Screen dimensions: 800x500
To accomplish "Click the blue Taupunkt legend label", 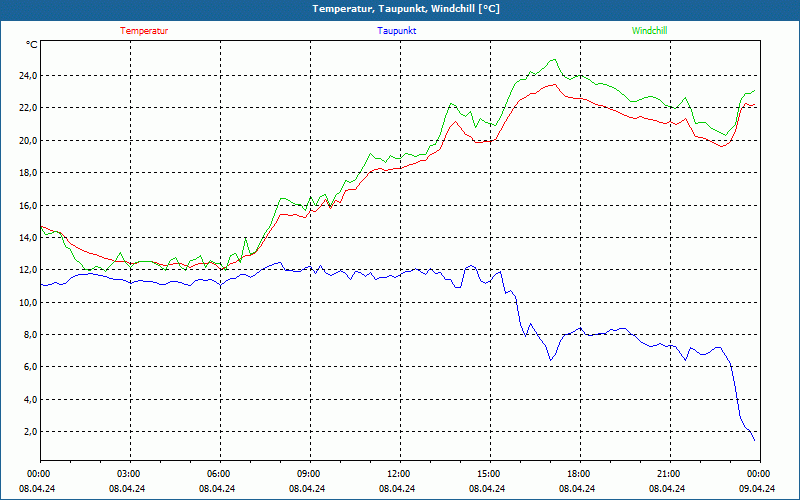I will [x=396, y=31].
